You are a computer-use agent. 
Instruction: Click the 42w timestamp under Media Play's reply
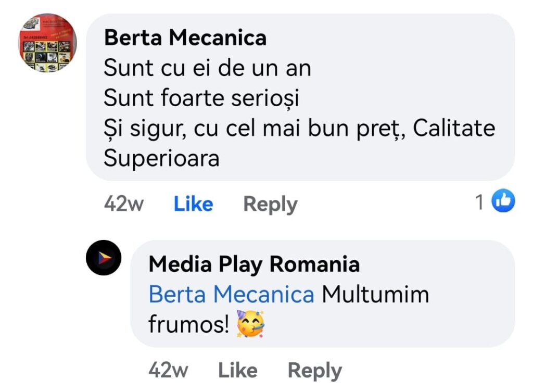[168, 370]
